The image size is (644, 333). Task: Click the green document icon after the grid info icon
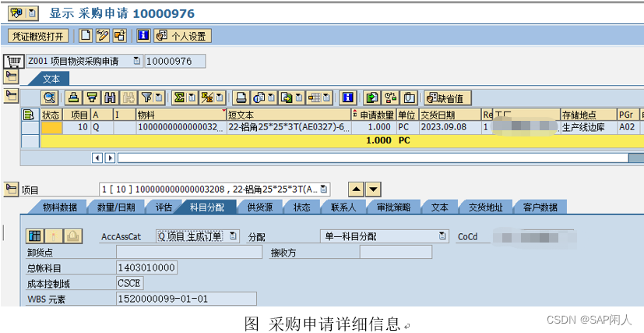[x=372, y=97]
